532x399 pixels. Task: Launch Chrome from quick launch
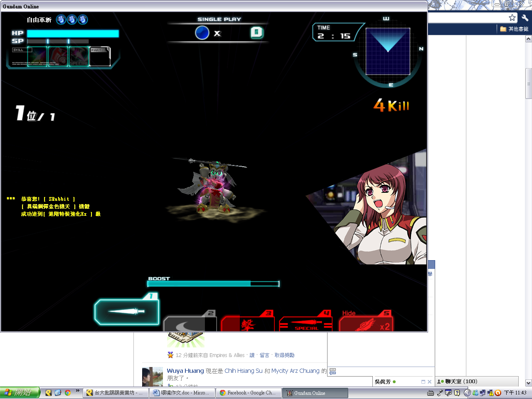67,393
